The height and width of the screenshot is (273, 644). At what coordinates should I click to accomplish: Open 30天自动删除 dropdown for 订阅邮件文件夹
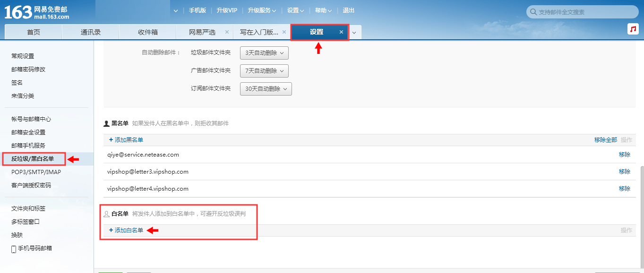pyautogui.click(x=266, y=89)
